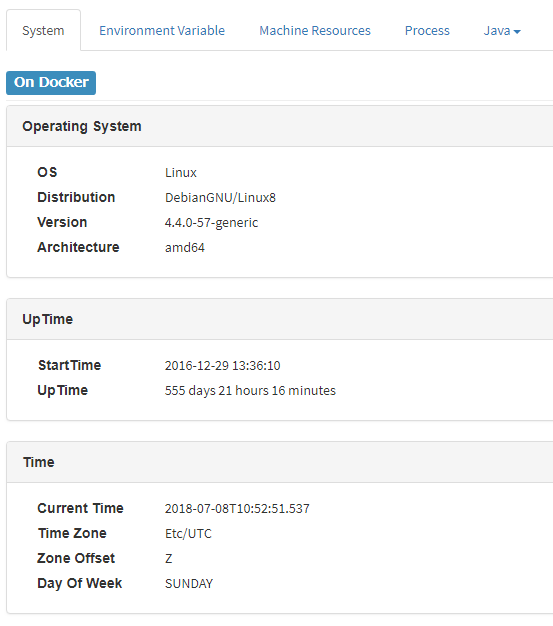Click the Current Time timestamp value
553x626 pixels.
[x=237, y=509]
